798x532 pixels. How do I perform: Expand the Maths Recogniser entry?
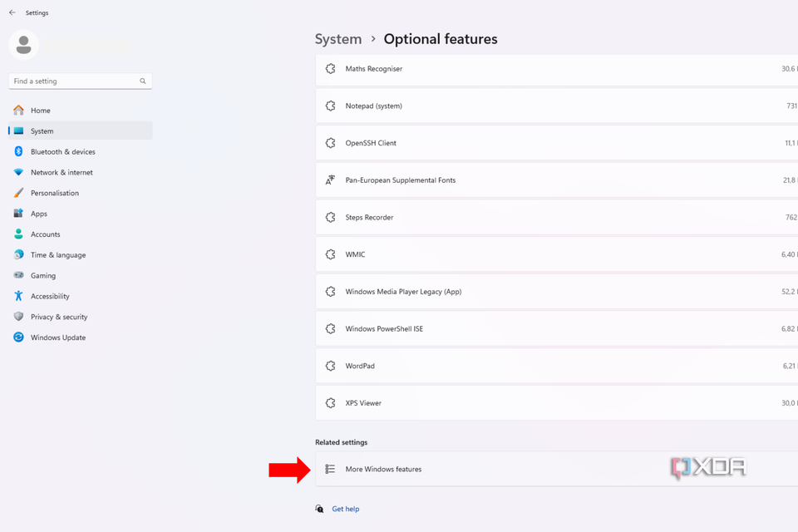tap(557, 69)
